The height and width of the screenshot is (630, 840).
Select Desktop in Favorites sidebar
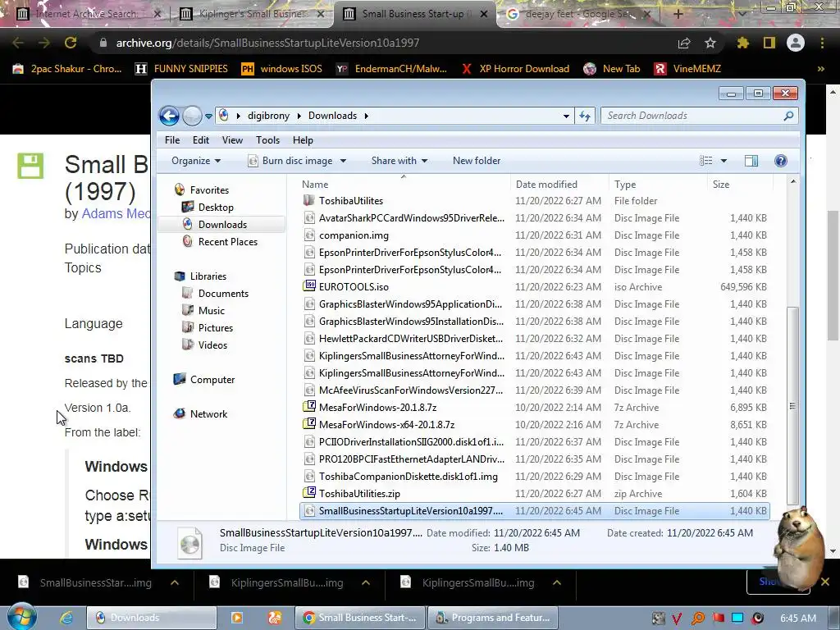[x=216, y=208]
